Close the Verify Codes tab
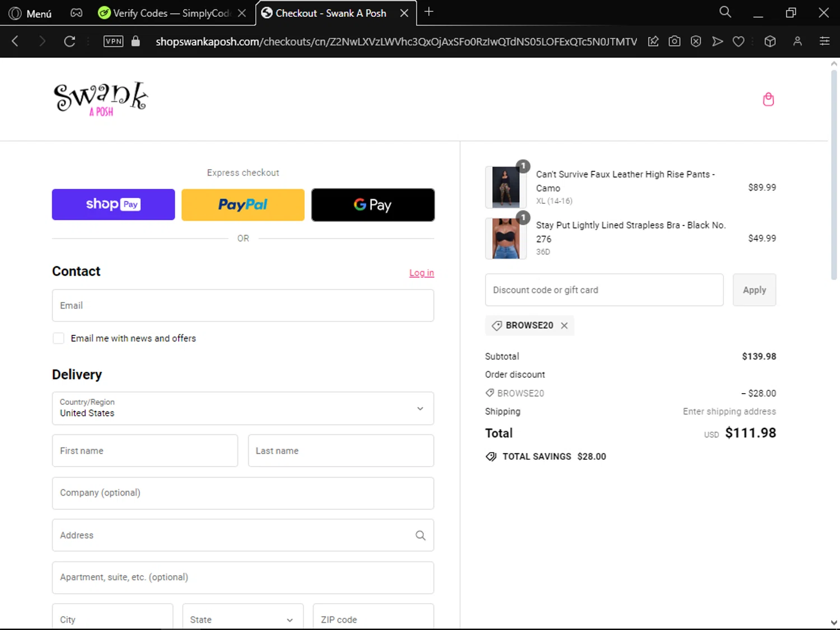 242,13
